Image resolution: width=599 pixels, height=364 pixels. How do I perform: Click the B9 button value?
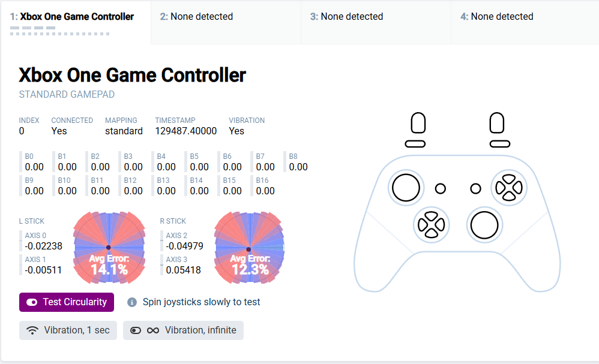(x=34, y=191)
